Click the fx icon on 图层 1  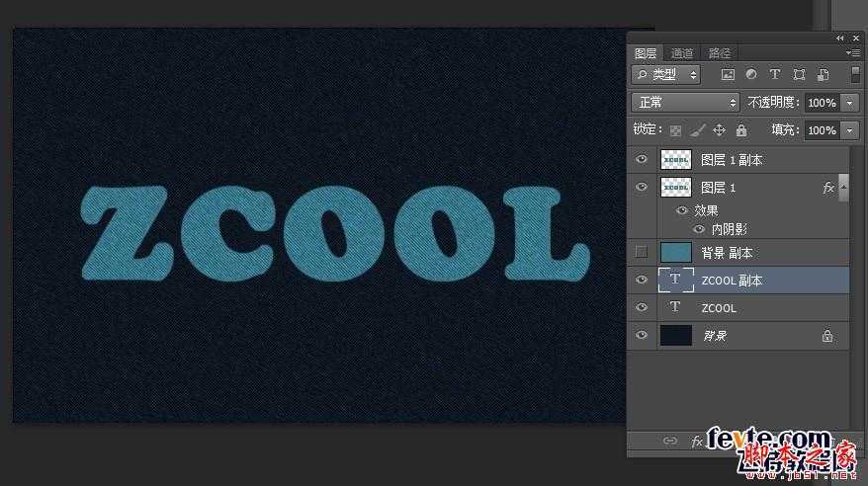(828, 188)
